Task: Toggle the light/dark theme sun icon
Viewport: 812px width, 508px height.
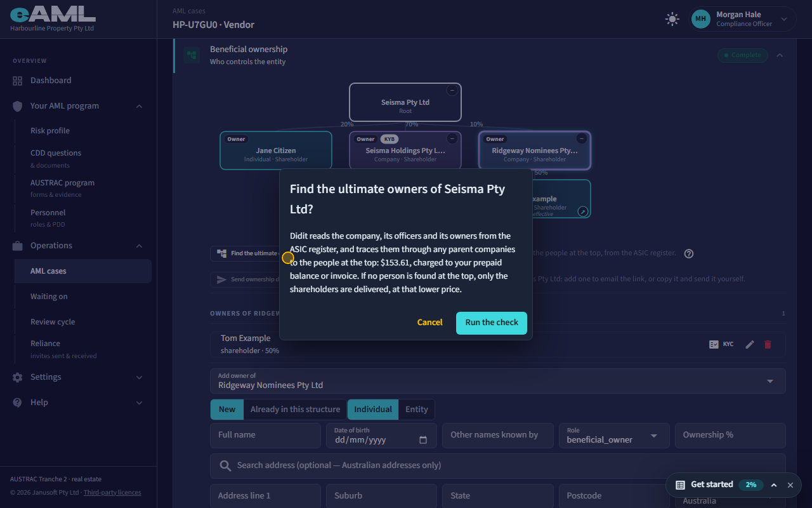Action: pos(672,19)
